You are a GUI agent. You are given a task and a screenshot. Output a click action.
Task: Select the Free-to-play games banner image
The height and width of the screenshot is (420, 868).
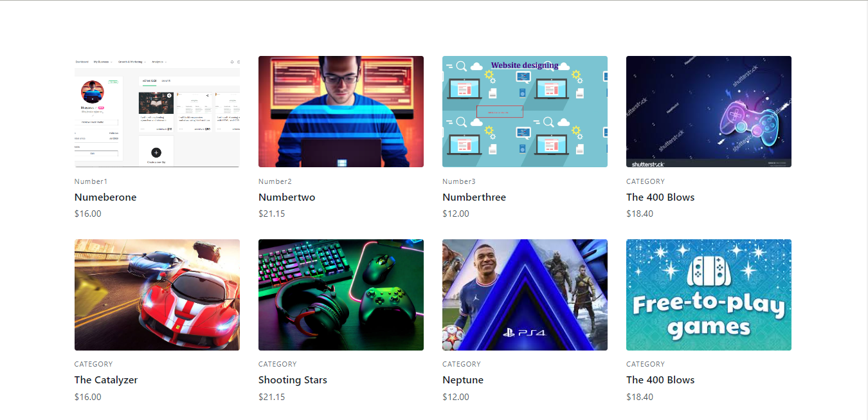[709, 295]
